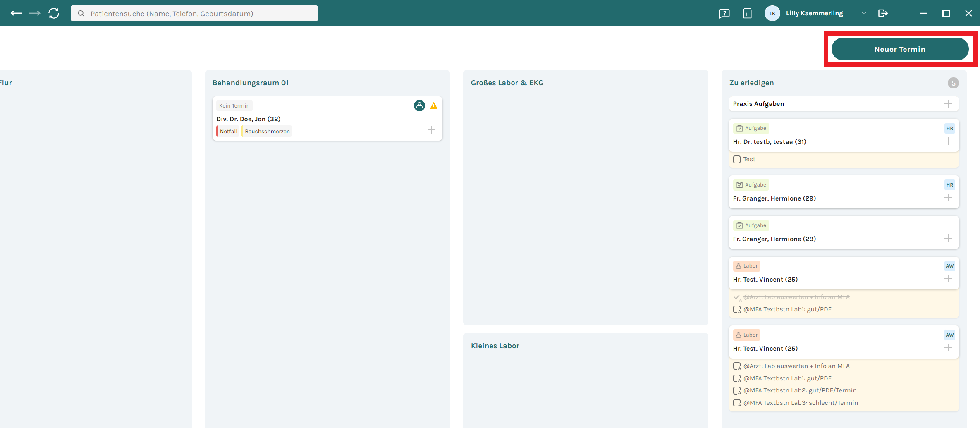Uncheck the struck-through @Arzt Lab auswerten task
The image size is (980, 428).
(x=737, y=297)
